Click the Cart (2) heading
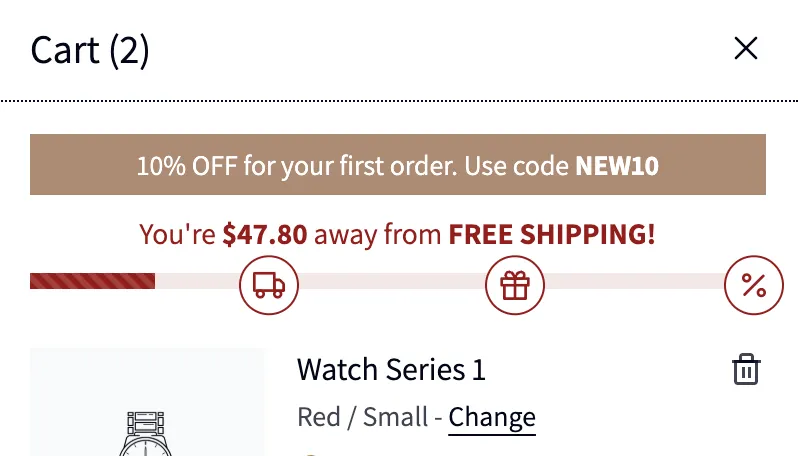This screenshot has height=456, width=798. (x=90, y=49)
